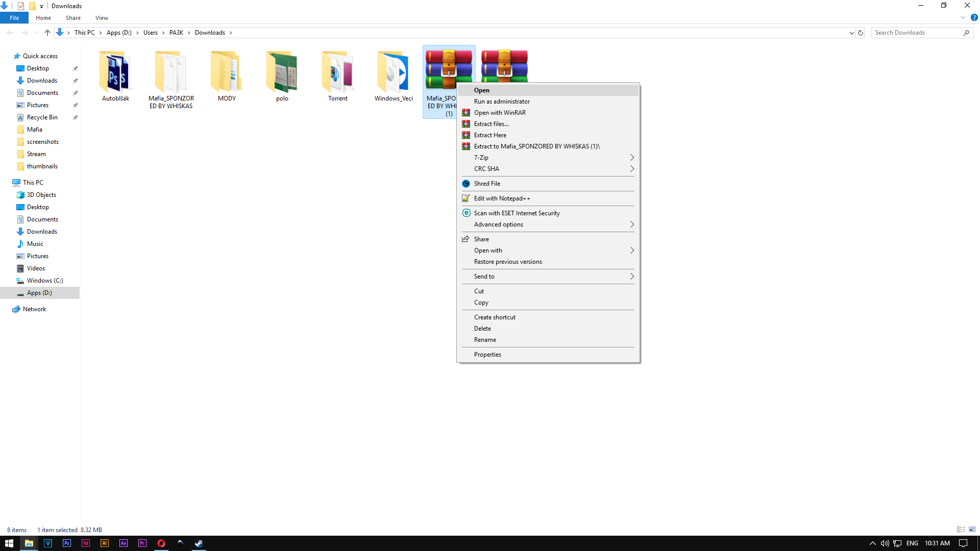Switch to details view in status bar
The height and width of the screenshot is (551, 980).
961,530
